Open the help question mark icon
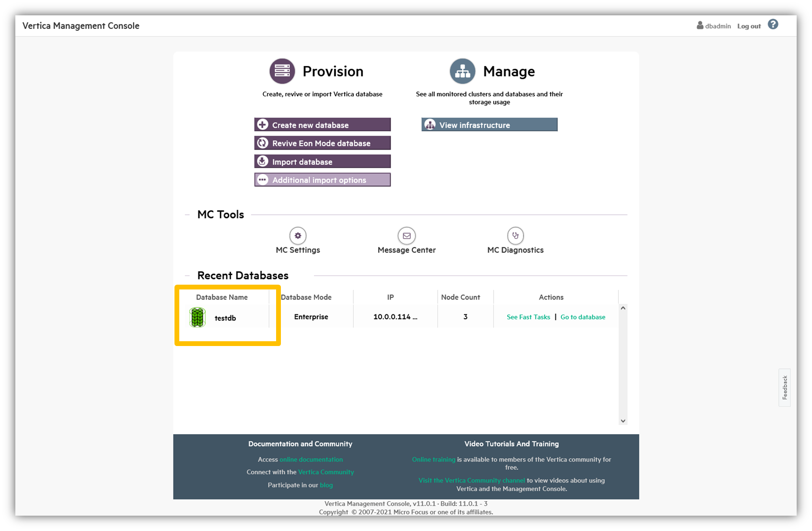Viewport: 812px width, 531px height. point(773,24)
